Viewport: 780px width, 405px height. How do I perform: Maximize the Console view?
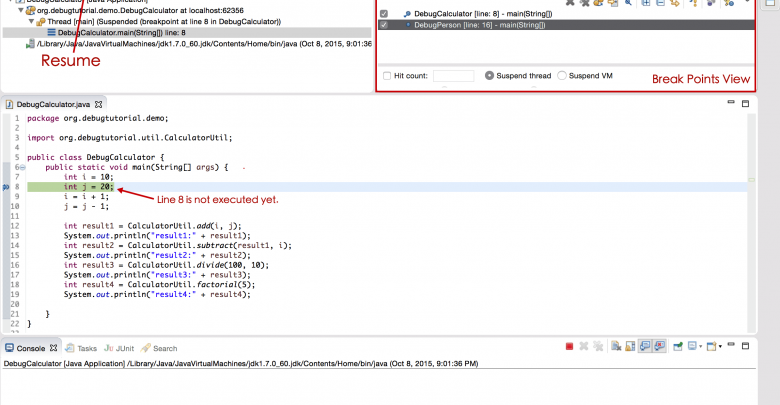pyautogui.click(x=745, y=346)
